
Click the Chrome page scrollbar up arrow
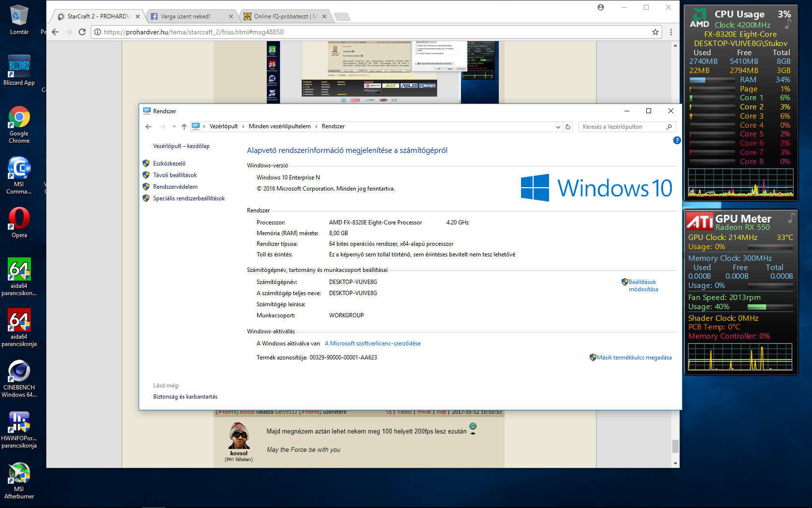coord(675,45)
